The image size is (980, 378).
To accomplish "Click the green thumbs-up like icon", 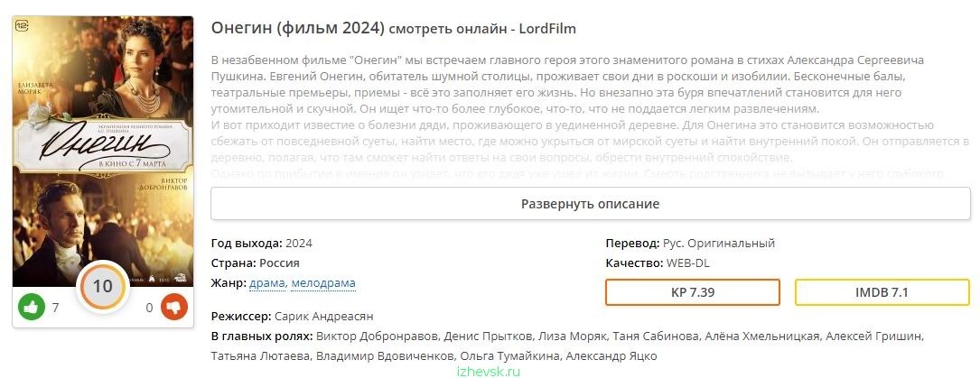I will pos(32,307).
